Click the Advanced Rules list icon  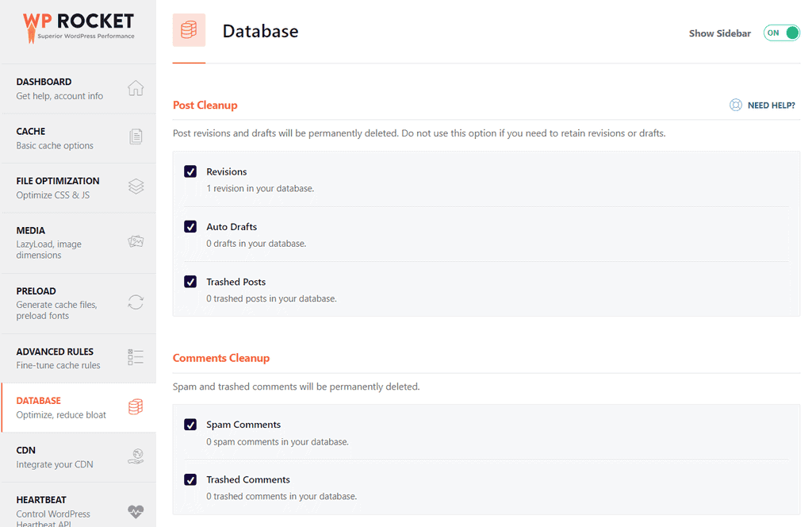[136, 357]
